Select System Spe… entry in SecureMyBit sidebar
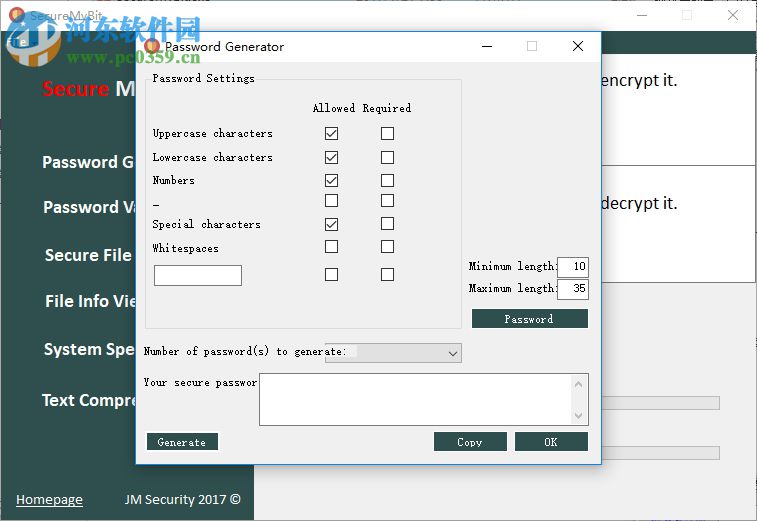Image resolution: width=757 pixels, height=521 pixels. pyautogui.click(x=89, y=349)
